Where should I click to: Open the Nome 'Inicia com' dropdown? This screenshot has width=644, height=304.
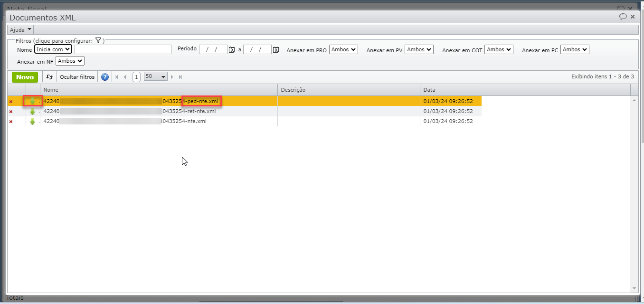[53, 49]
